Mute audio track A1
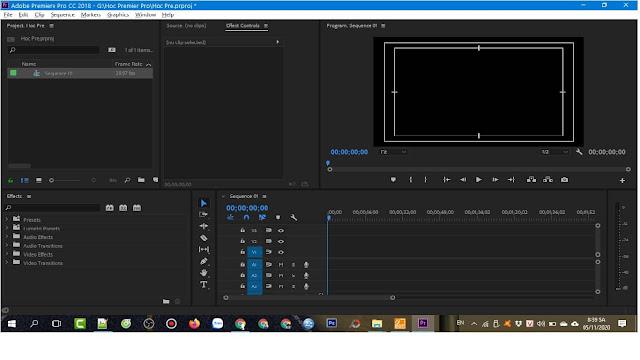Screen dimensions: 640x360 point(281,265)
